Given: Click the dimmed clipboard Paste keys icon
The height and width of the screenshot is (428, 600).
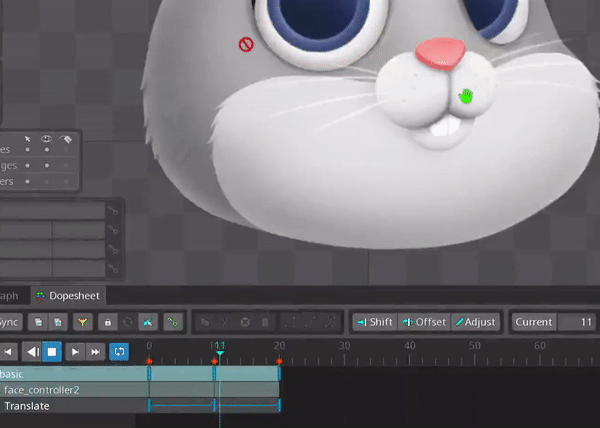Looking at the screenshot, I should tap(265, 322).
